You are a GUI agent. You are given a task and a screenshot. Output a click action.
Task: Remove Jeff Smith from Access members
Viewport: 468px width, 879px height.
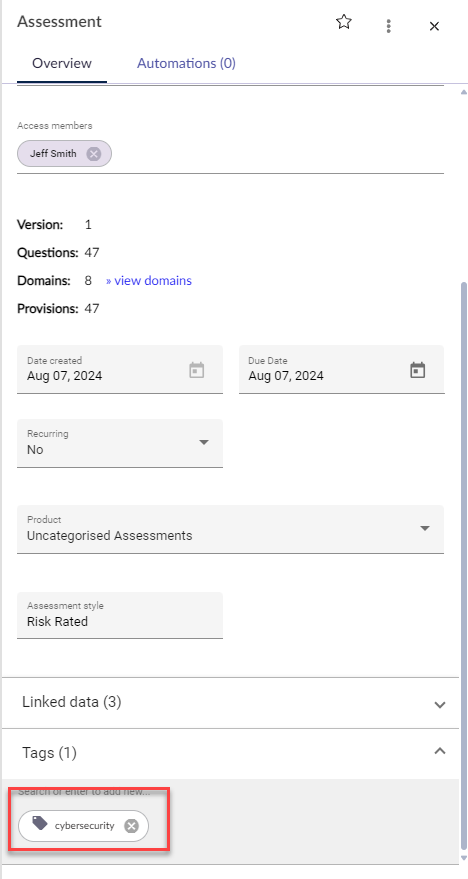click(94, 154)
